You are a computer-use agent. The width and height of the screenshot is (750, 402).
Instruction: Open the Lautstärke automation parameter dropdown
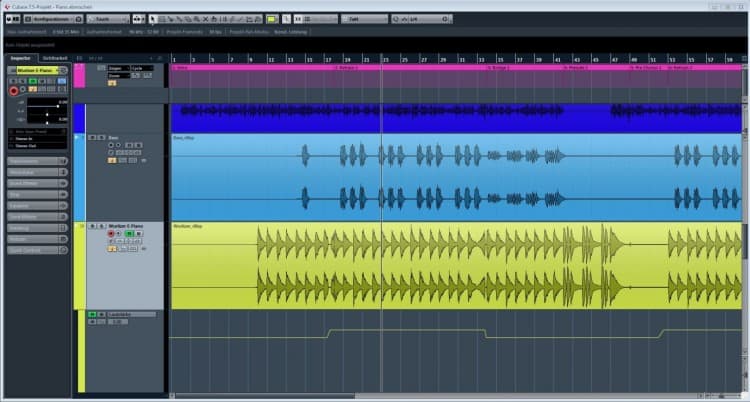pos(132,314)
